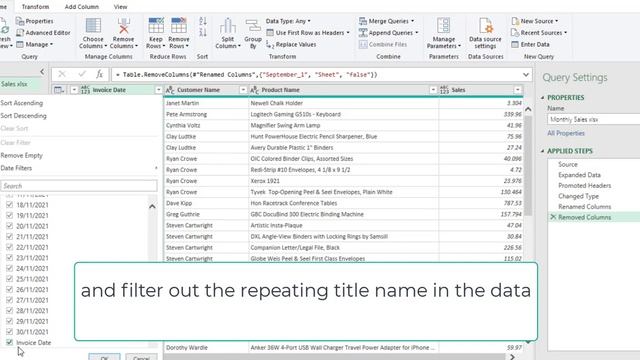Click Use First Row as Headers
This screenshot has height=360, width=640.
308,33
